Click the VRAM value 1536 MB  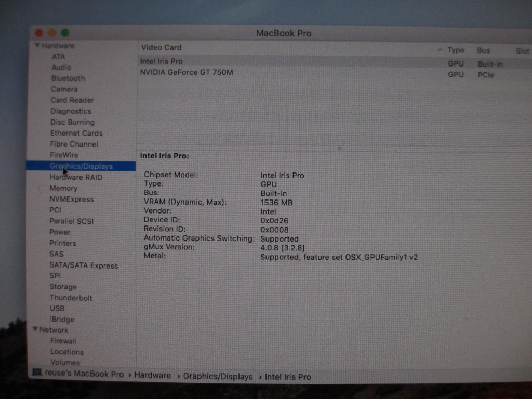(276, 203)
